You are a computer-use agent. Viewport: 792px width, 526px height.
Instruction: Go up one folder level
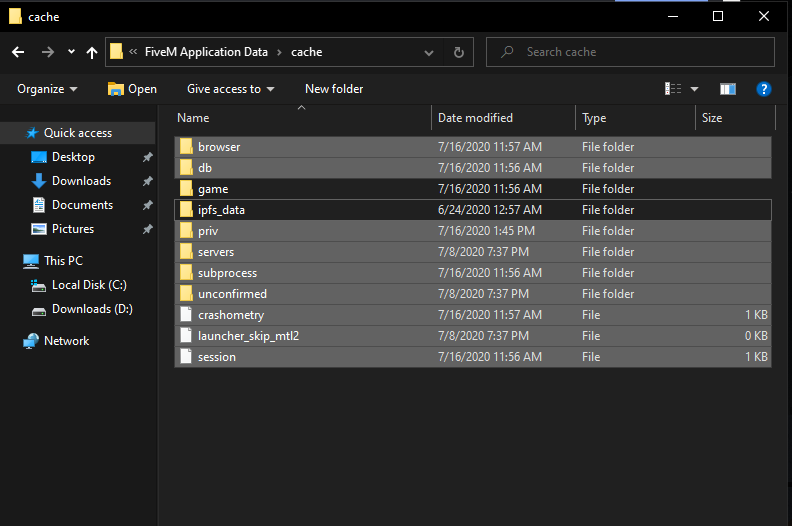(x=92, y=52)
